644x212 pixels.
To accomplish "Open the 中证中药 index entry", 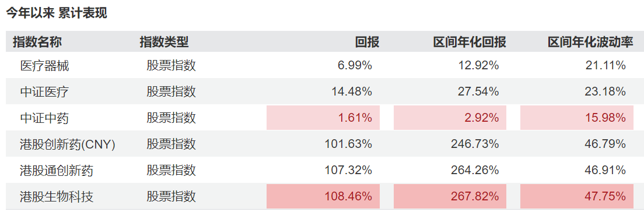I will point(44,118).
